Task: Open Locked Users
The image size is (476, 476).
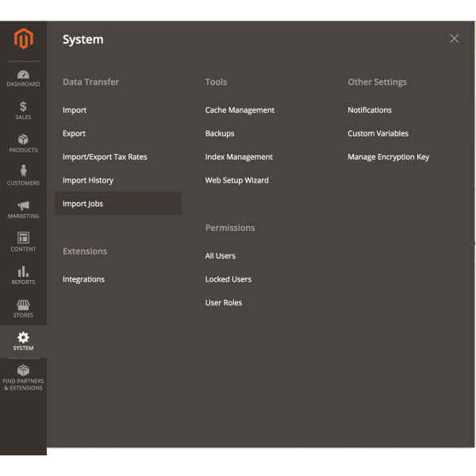Action: coord(228,279)
